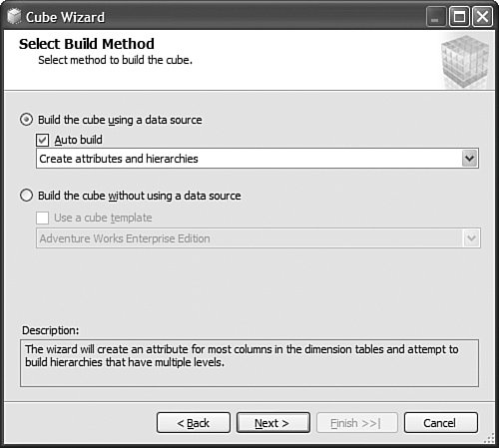Minimize the Cube Wizard window

point(436,17)
